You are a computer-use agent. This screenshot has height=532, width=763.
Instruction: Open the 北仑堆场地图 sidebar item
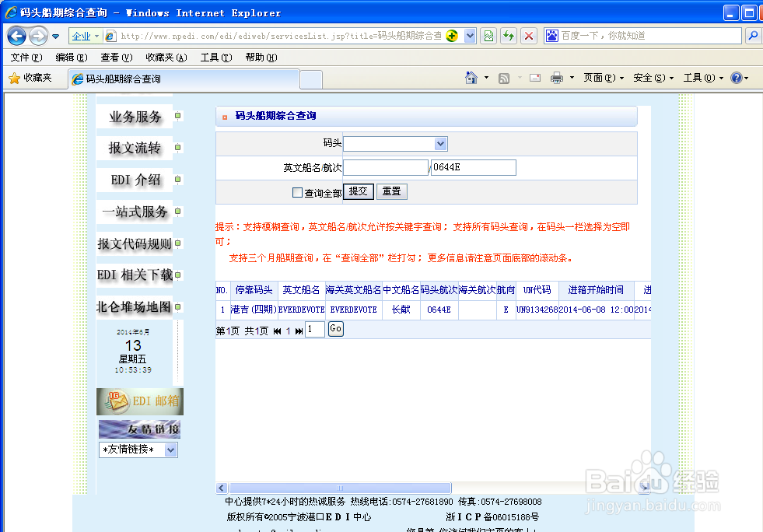click(x=135, y=307)
